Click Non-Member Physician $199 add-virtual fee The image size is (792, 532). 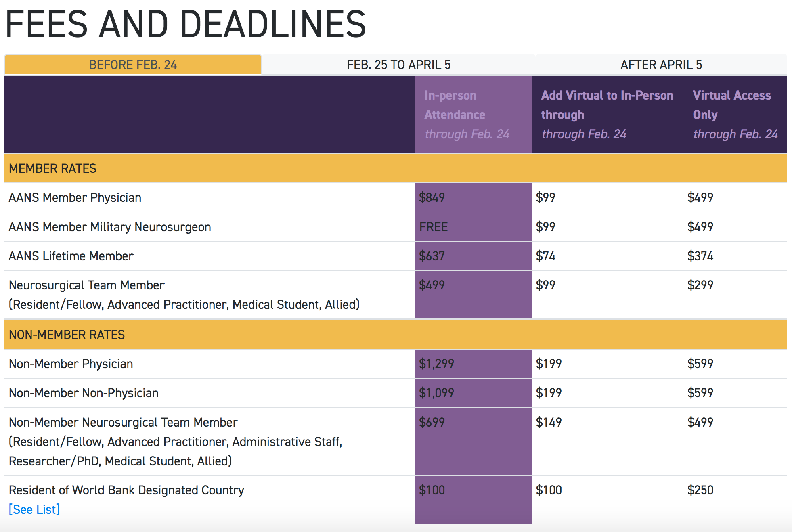(549, 364)
